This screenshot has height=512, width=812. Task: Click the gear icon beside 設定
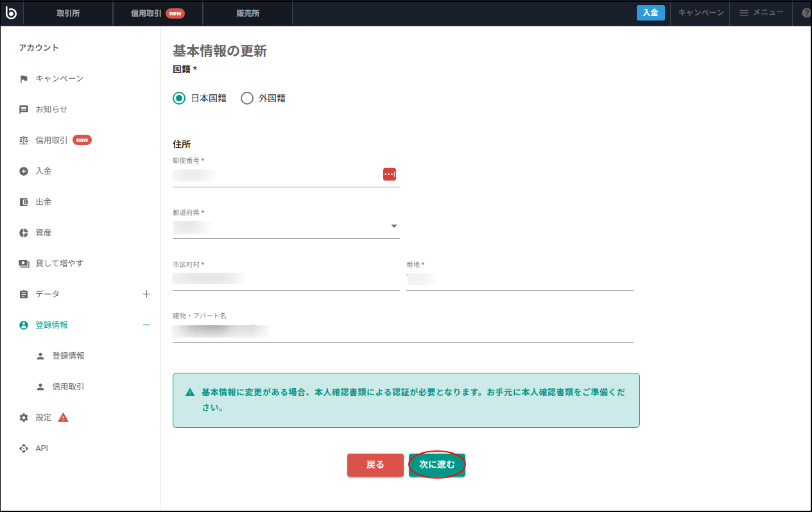pyautogui.click(x=24, y=418)
